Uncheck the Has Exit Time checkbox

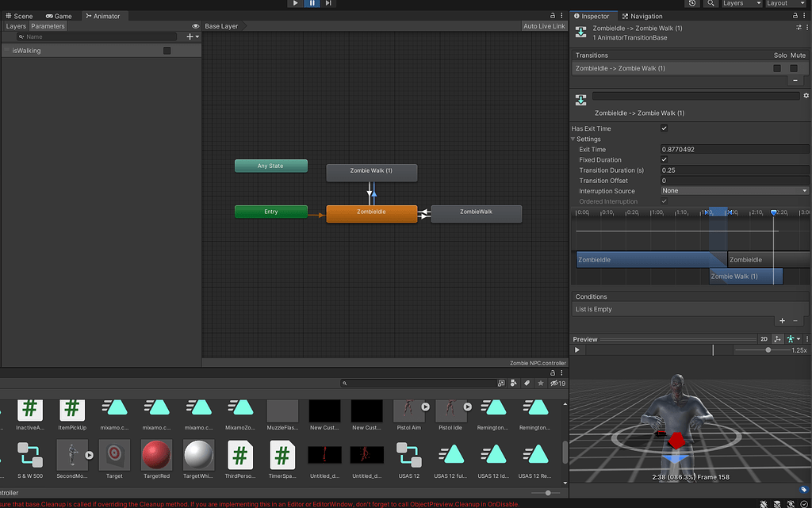coord(664,128)
